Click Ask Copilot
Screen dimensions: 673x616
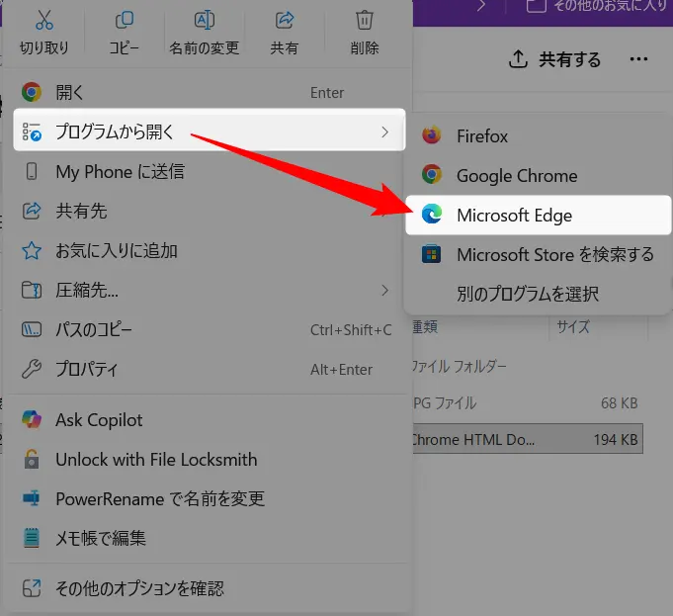pos(99,420)
